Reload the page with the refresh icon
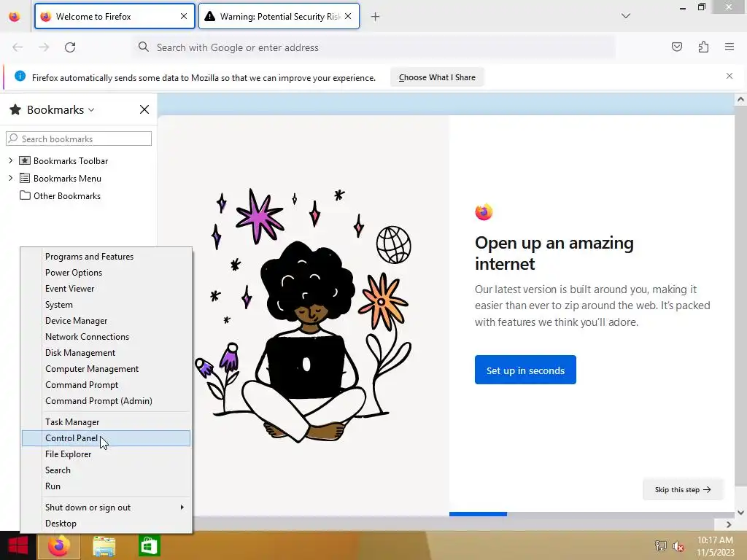 point(70,47)
